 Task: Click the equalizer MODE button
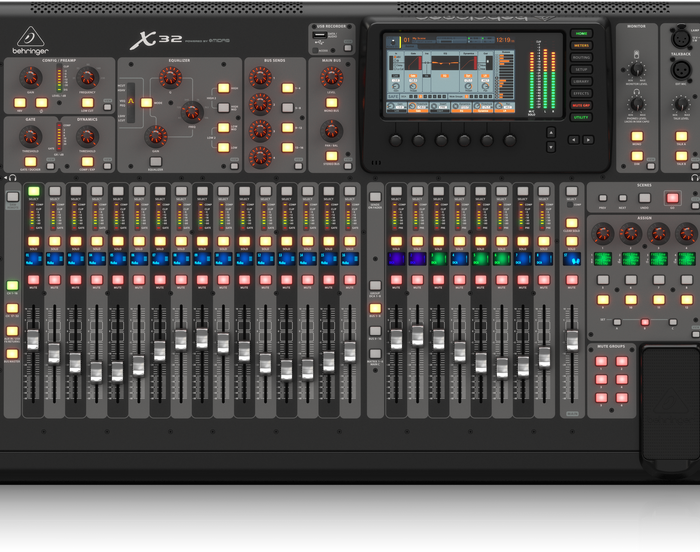pyautogui.click(x=146, y=103)
